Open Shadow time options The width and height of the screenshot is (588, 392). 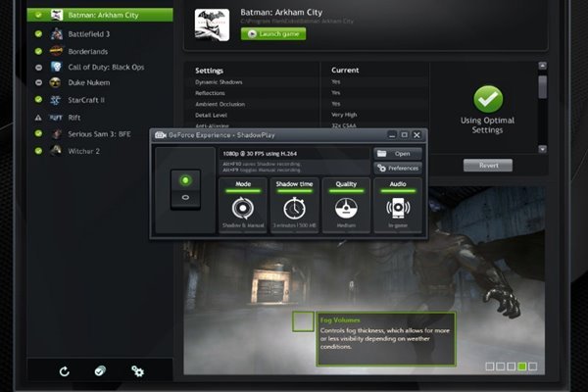[x=294, y=205]
